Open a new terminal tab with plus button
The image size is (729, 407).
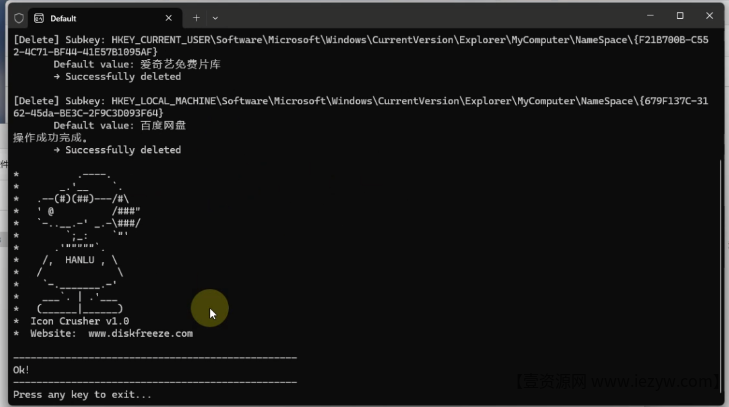click(x=196, y=18)
